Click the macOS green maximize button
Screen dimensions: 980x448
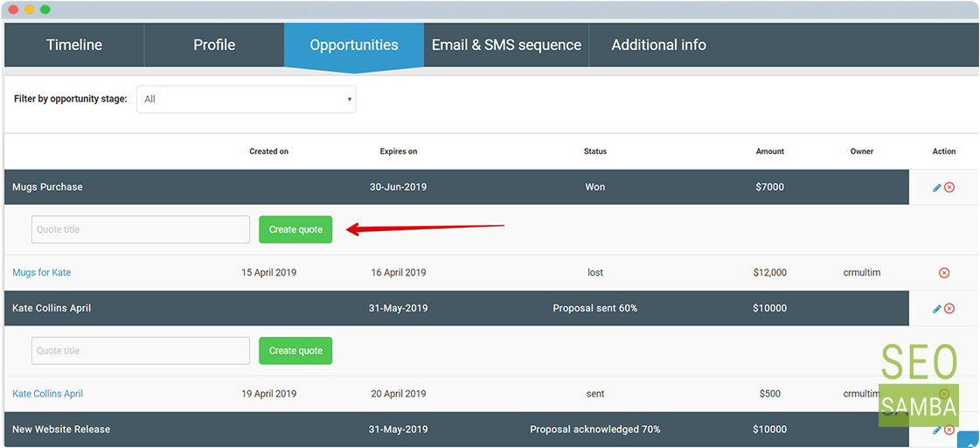coord(45,10)
